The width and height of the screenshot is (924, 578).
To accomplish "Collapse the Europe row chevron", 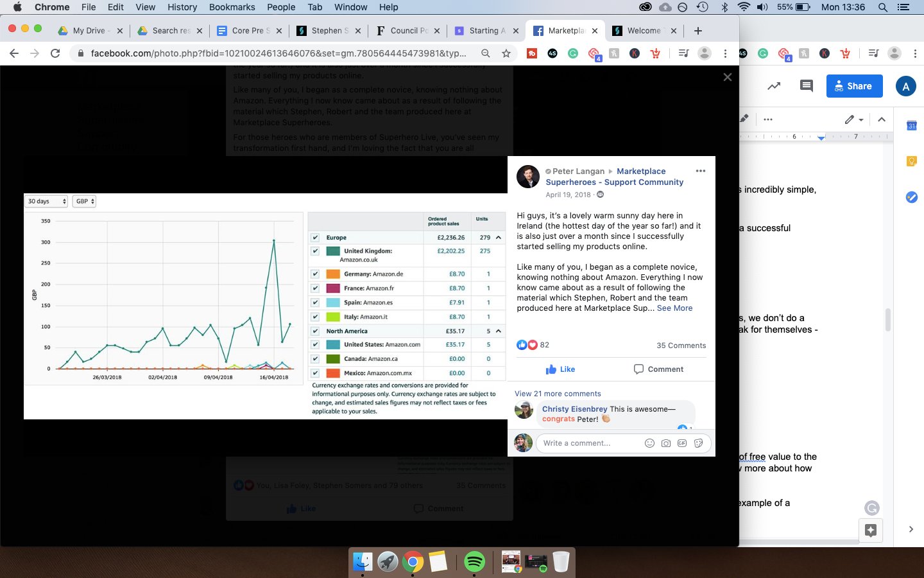I will tap(499, 238).
